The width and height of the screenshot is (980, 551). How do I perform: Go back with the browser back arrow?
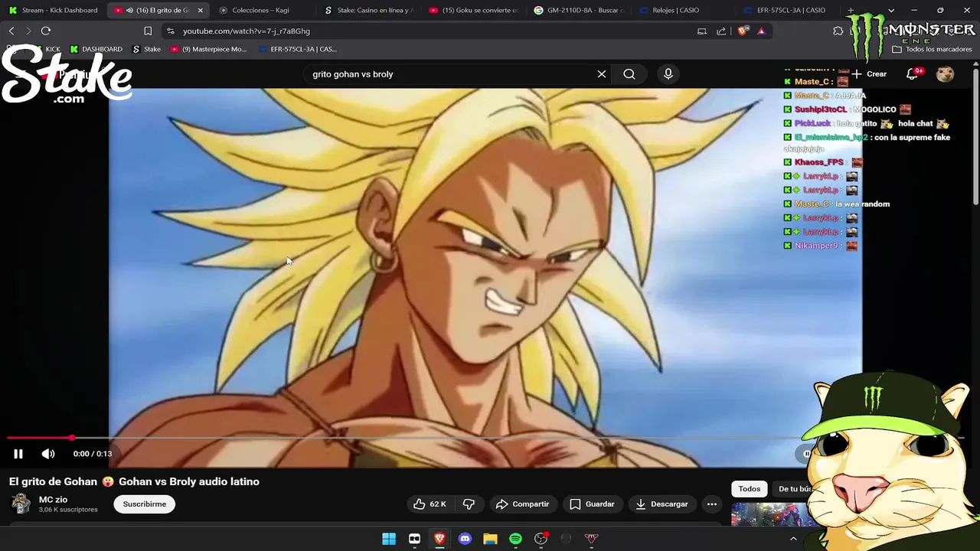click(x=11, y=31)
